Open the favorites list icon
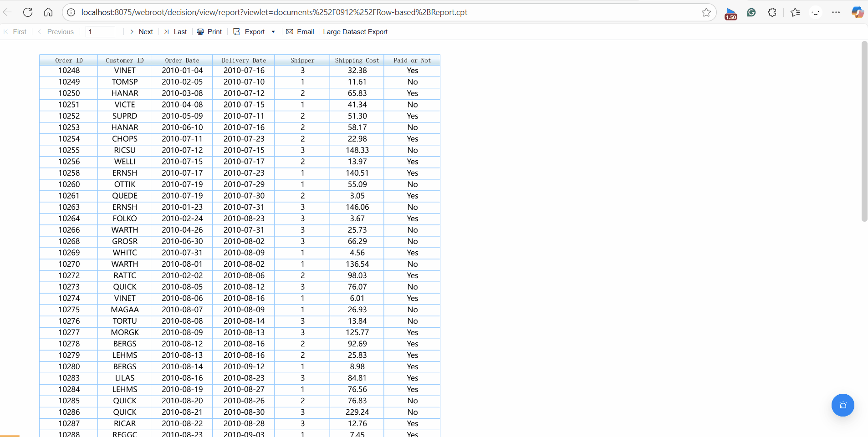 tap(795, 12)
